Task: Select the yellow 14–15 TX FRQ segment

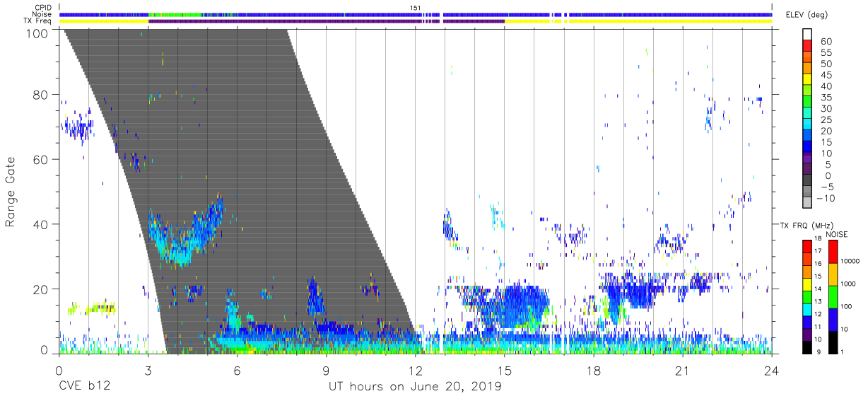Action: 807,284
